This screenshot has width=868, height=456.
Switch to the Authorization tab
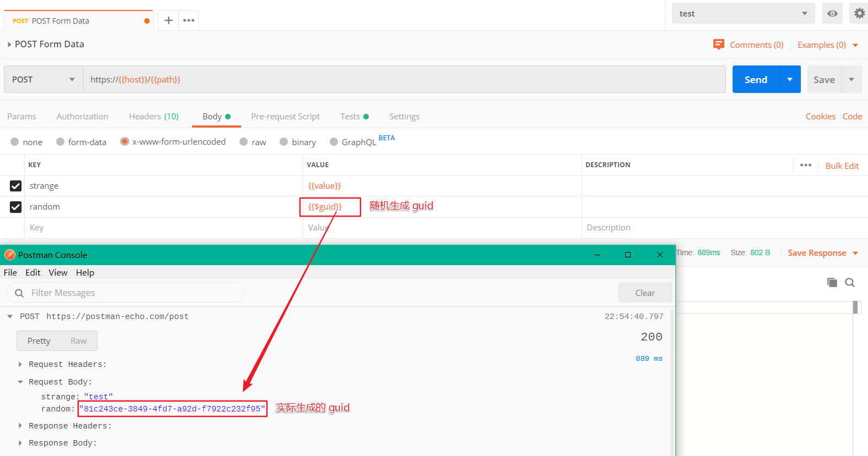(x=83, y=117)
